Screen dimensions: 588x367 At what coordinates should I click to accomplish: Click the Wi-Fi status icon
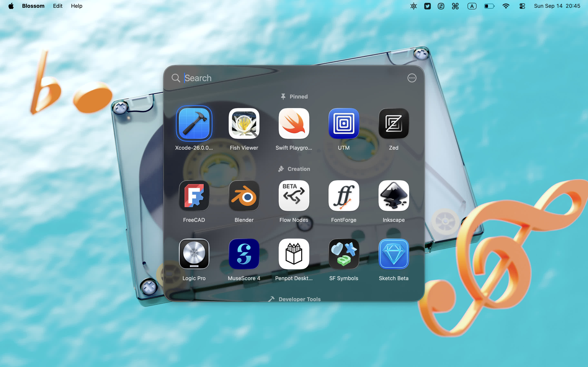(x=506, y=6)
